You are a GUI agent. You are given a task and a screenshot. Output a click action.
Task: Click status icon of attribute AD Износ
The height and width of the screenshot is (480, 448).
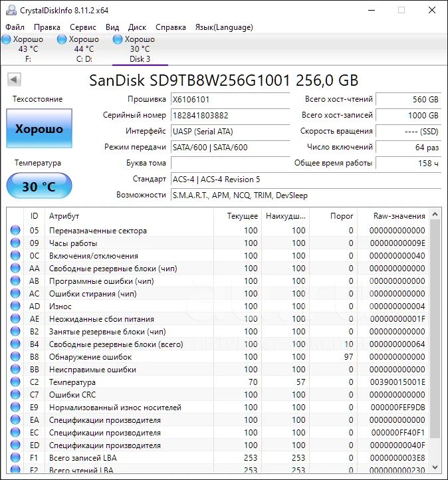pos(15,306)
